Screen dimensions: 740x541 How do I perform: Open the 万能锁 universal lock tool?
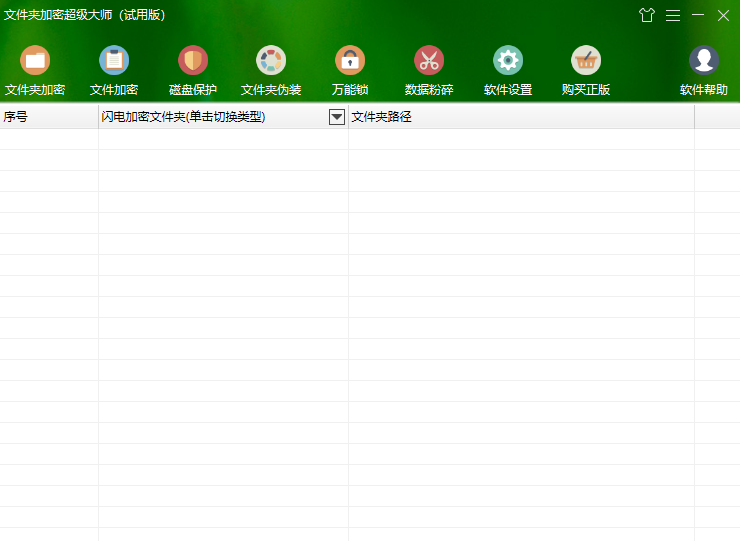350,62
